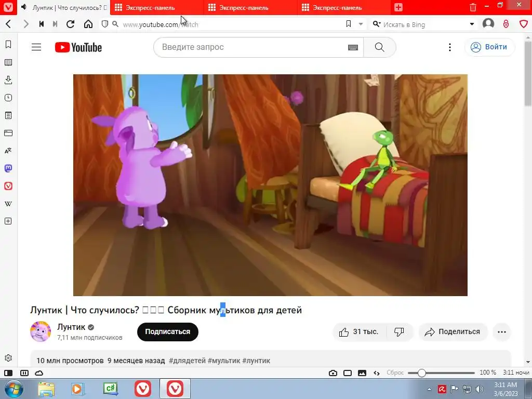The height and width of the screenshot is (399, 532).
Task: Open the Bookmarks panel
Action: [8, 44]
